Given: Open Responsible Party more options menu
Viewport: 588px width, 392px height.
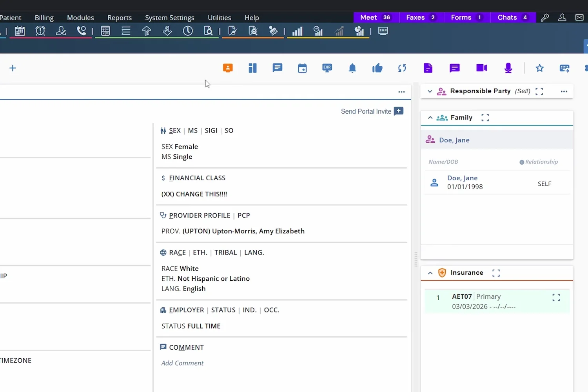Looking at the screenshot, I should 564,91.
